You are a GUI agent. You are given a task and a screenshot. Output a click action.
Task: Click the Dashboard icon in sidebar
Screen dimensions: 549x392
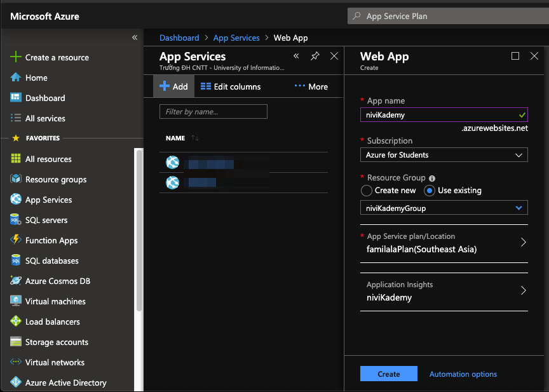[x=16, y=97]
